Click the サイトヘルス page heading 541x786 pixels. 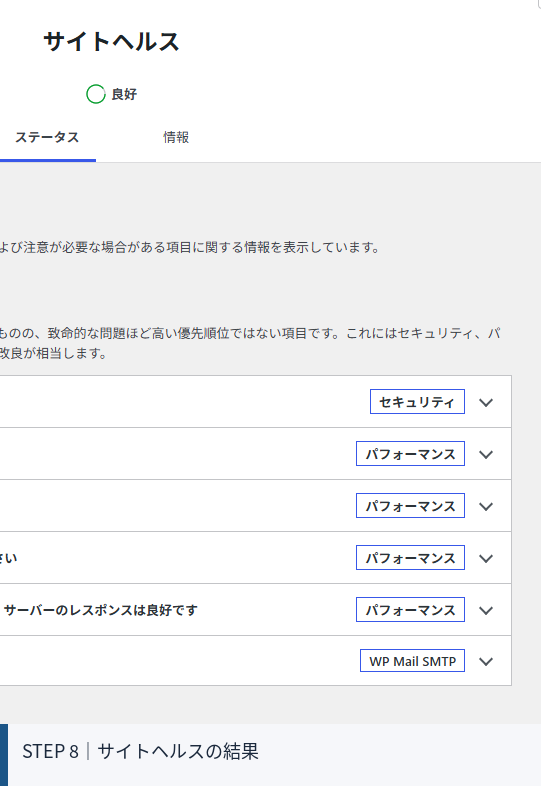point(111,42)
